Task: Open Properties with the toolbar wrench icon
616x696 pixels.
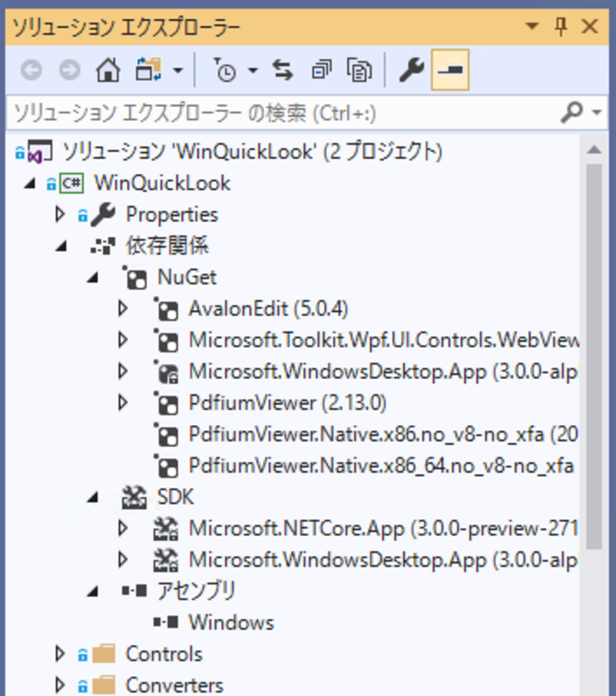Action: pyautogui.click(x=411, y=70)
